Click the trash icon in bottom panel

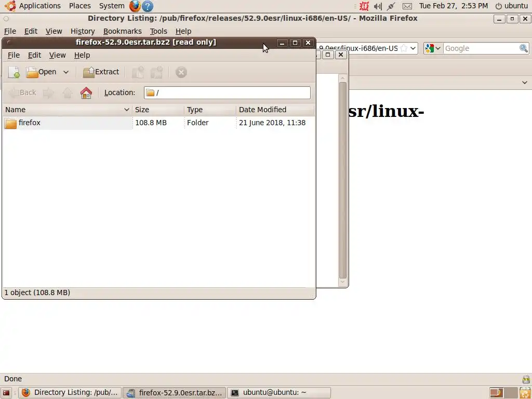[x=525, y=393]
